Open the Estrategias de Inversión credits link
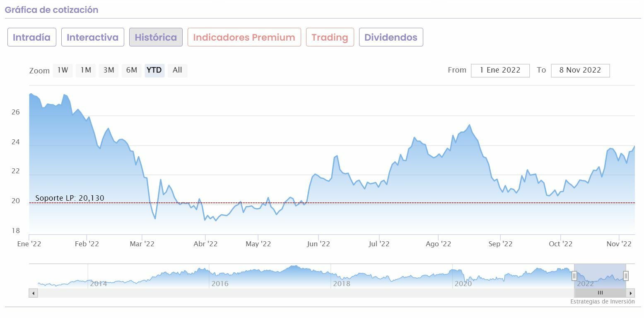The height and width of the screenshot is (318, 644). (x=602, y=302)
